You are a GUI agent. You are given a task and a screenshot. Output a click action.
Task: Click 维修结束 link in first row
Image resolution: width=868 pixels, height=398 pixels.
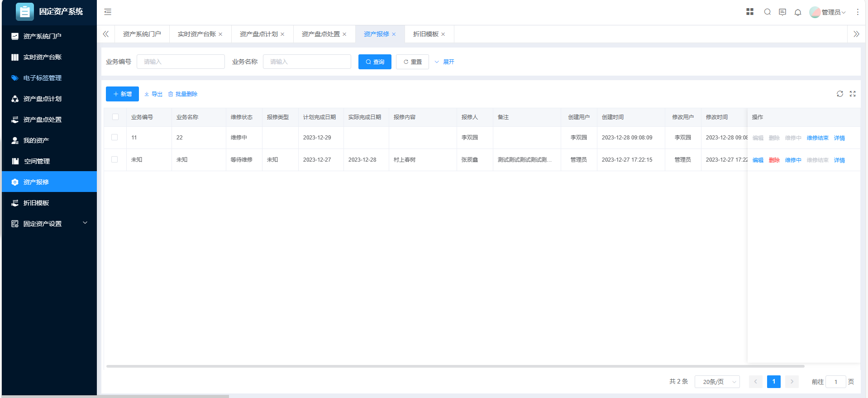[817, 138]
